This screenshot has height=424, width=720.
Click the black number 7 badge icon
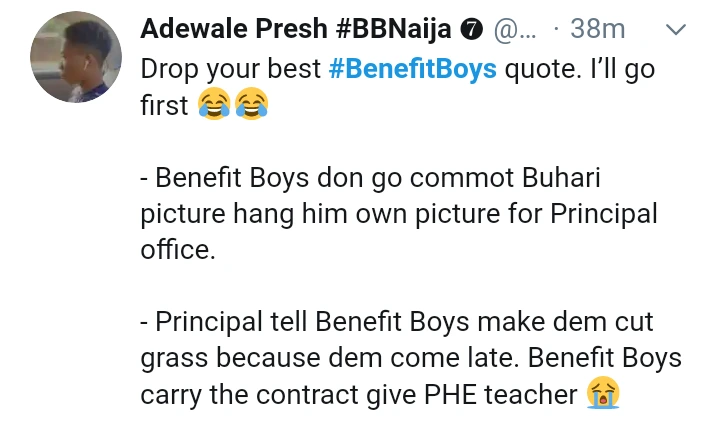pos(471,30)
